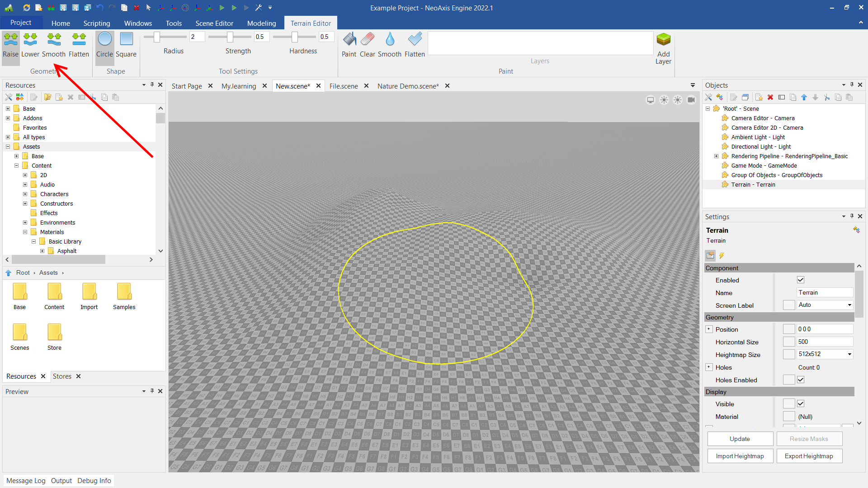This screenshot has height=488, width=868.
Task: Open the Scene Editor ribbon tab
Action: pyautogui.click(x=214, y=23)
